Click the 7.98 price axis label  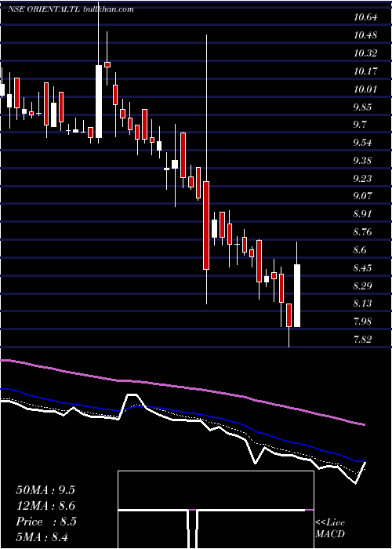[x=362, y=322]
